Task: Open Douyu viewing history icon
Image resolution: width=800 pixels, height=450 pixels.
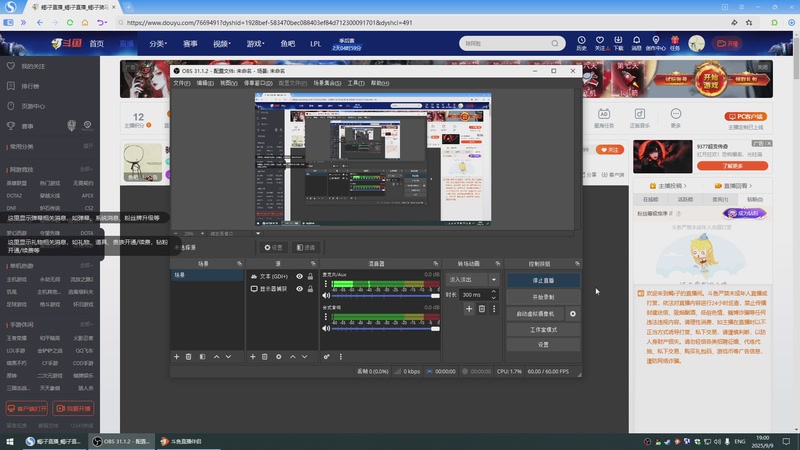Action: coord(581,43)
